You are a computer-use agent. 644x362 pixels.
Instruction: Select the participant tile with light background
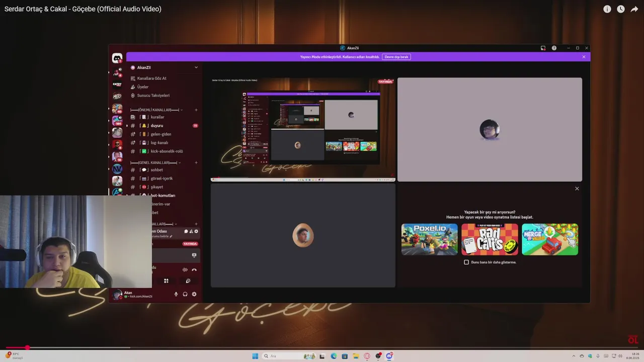click(x=490, y=129)
